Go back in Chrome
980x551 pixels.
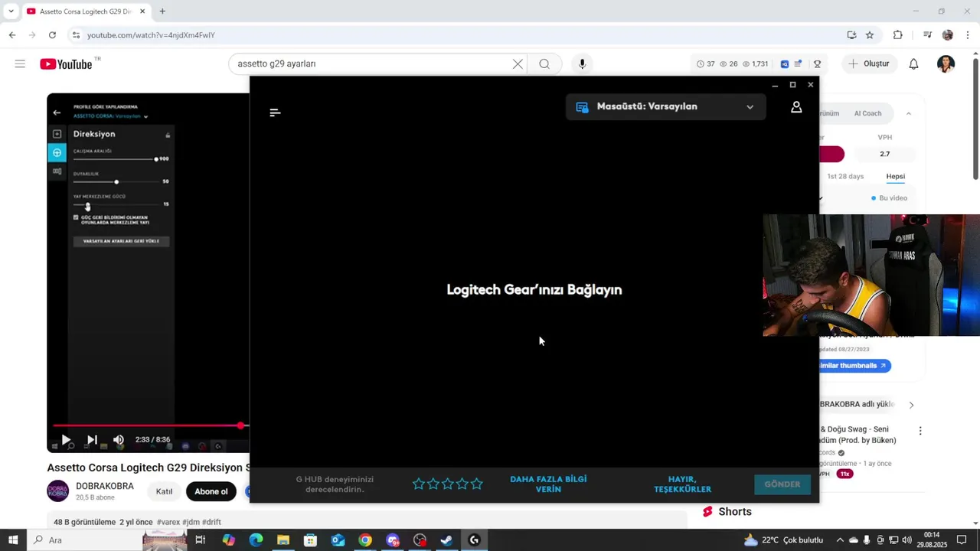[x=12, y=35]
